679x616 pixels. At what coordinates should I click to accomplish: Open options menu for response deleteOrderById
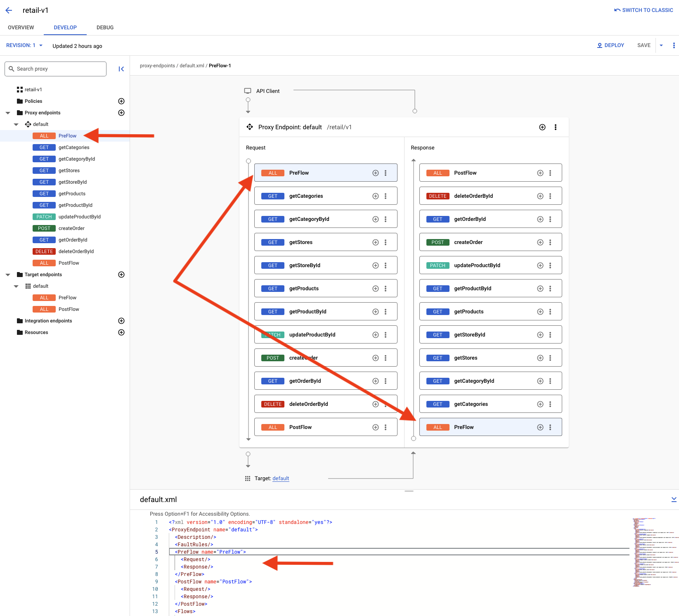click(x=550, y=196)
